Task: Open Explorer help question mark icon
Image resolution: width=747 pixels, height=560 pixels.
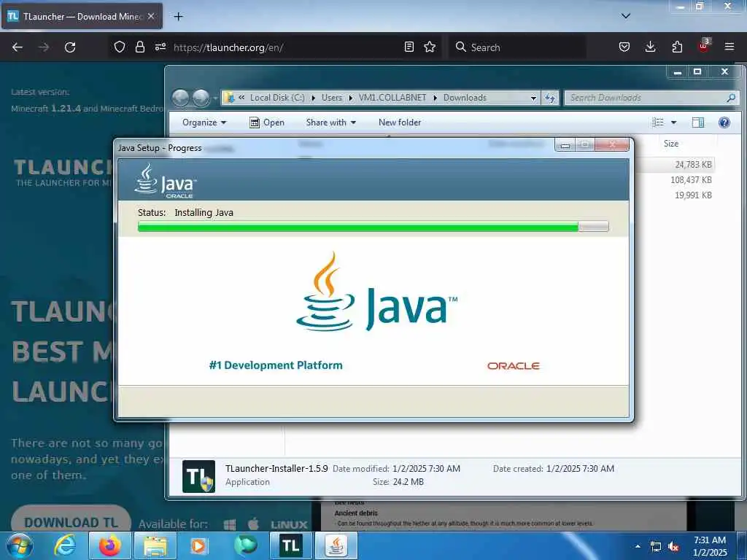Action: point(724,122)
